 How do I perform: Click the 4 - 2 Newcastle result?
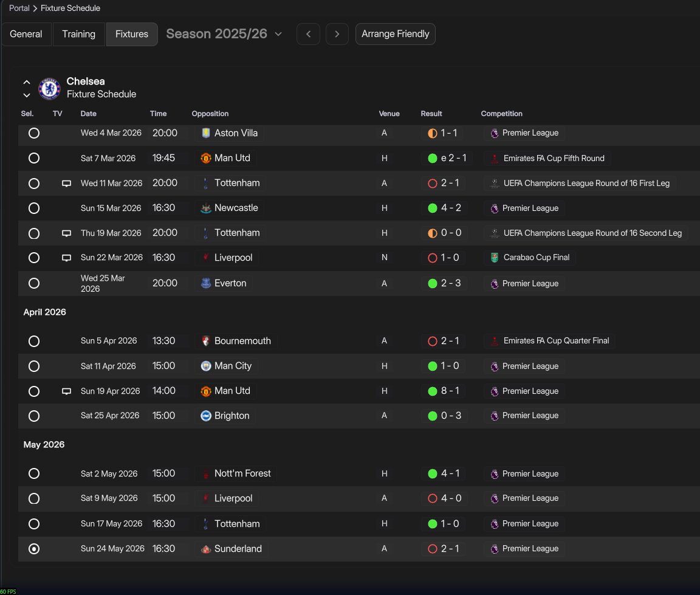tap(451, 208)
